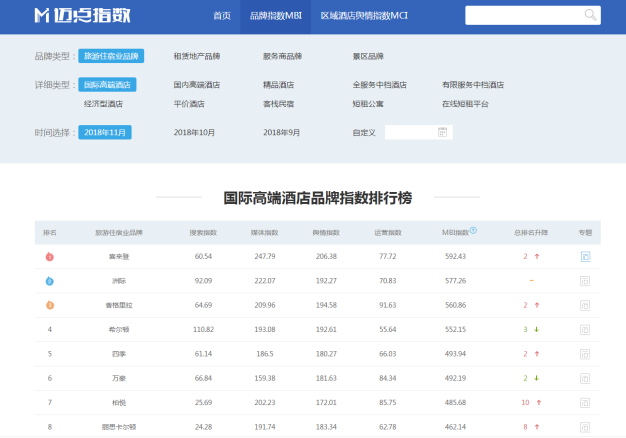Open brand 四季 in the table
Viewport: 626px width, 438px height.
[119, 354]
